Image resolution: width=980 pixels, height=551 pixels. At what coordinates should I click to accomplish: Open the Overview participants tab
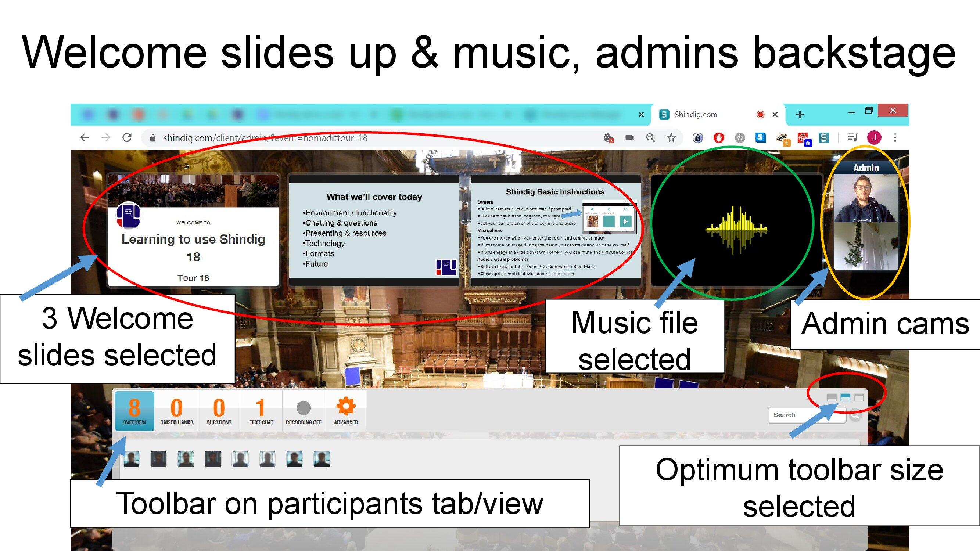point(134,410)
